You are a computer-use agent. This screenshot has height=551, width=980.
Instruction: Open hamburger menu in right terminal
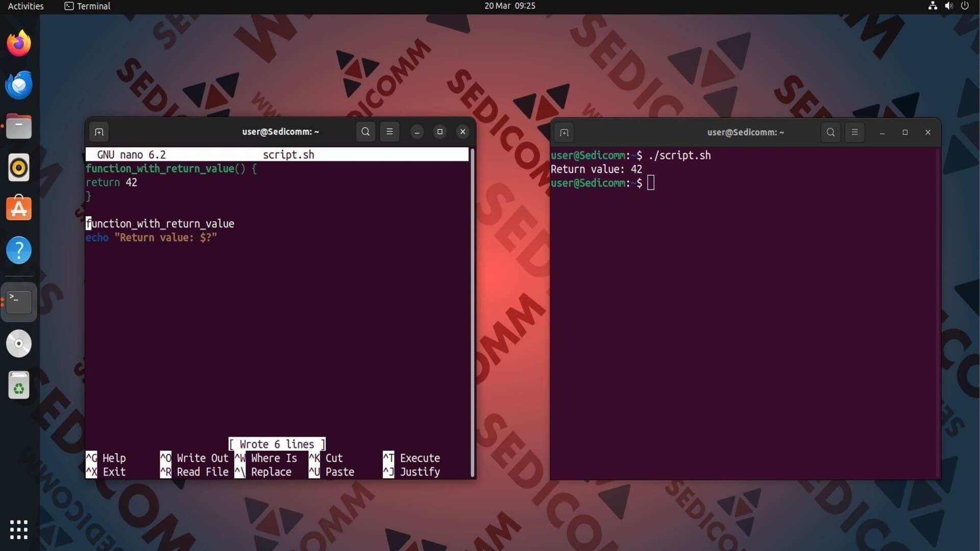[854, 132]
